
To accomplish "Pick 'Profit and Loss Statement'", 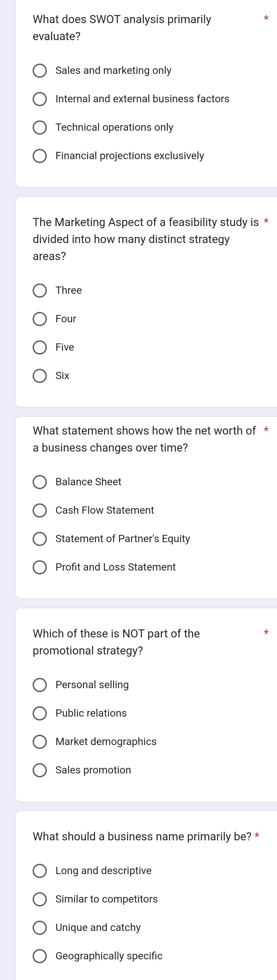I will coord(40,567).
